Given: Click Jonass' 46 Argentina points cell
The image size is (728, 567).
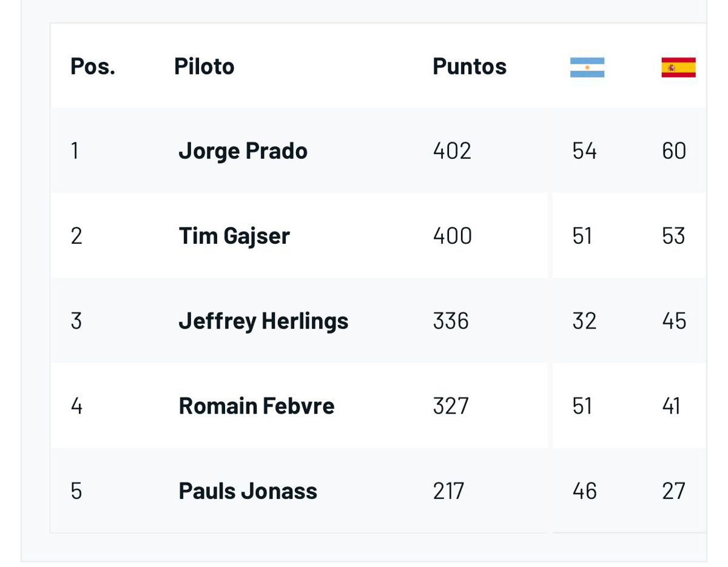Looking at the screenshot, I should point(584,491).
